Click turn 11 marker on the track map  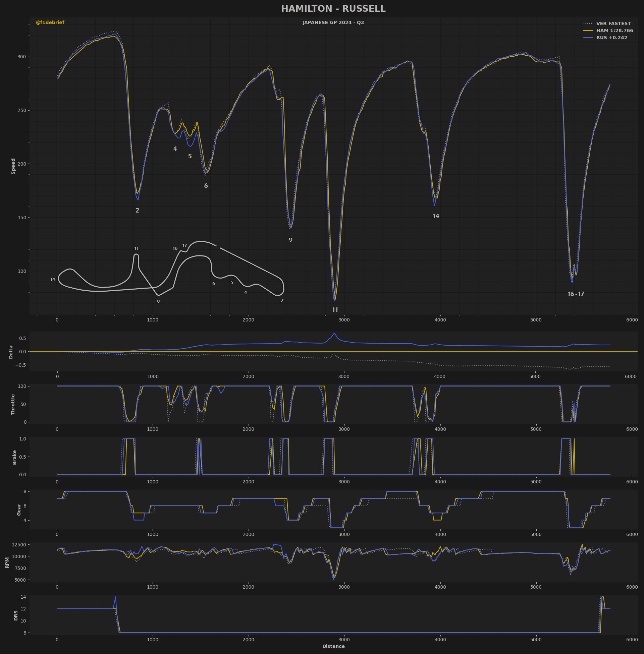click(x=136, y=248)
